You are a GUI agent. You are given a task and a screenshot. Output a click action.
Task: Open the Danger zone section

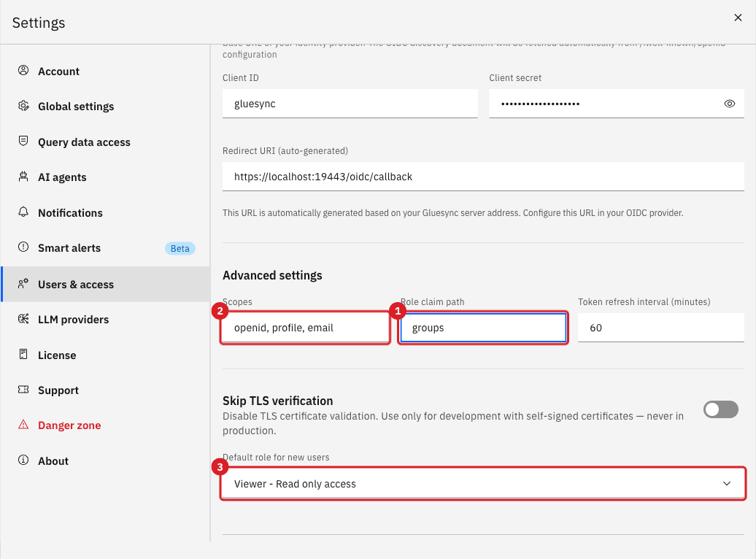pyautogui.click(x=106, y=425)
